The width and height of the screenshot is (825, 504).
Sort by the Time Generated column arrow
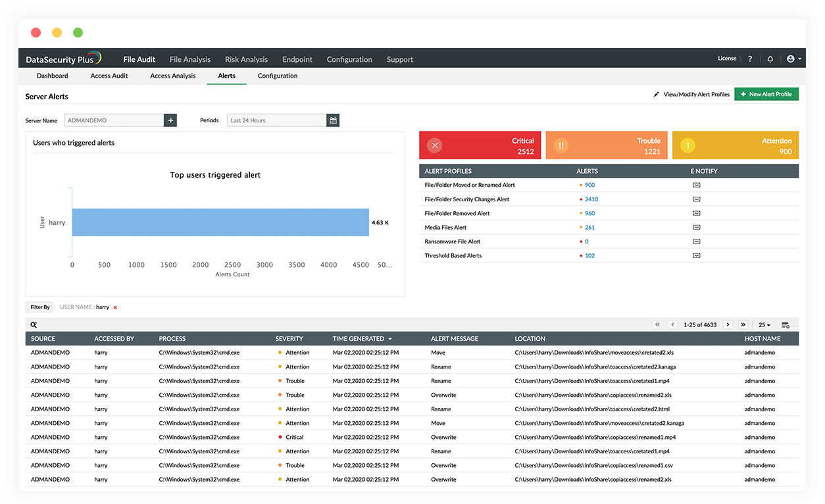coord(389,339)
